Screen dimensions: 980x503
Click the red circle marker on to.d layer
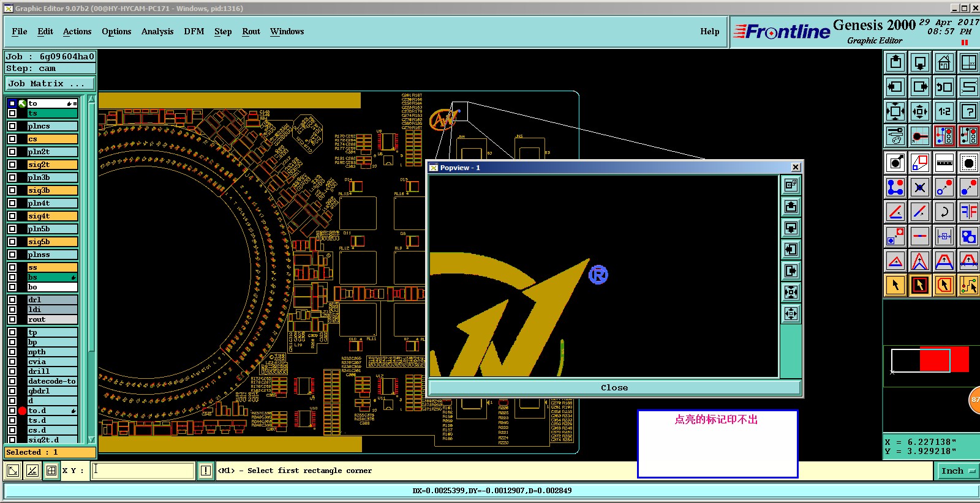pyautogui.click(x=23, y=411)
